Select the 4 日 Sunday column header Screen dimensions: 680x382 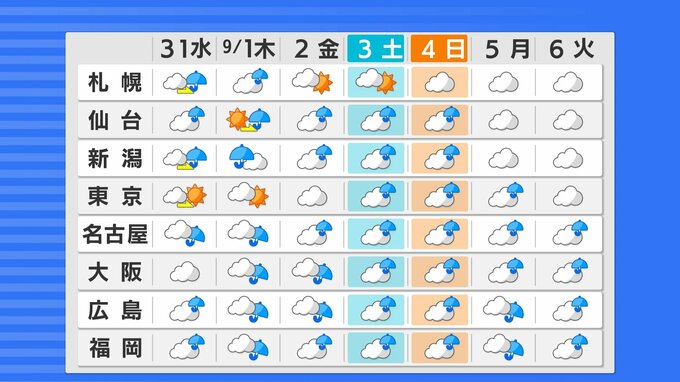(x=439, y=49)
